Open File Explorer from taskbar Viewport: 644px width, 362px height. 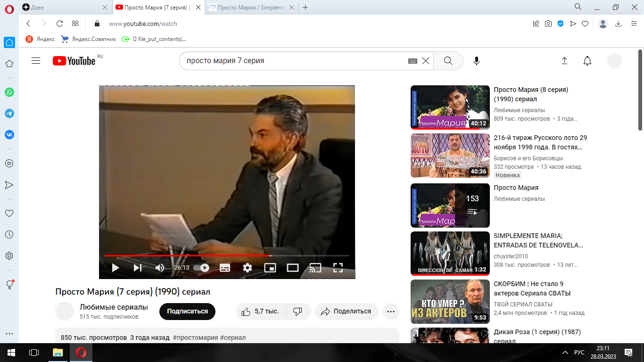(x=58, y=352)
